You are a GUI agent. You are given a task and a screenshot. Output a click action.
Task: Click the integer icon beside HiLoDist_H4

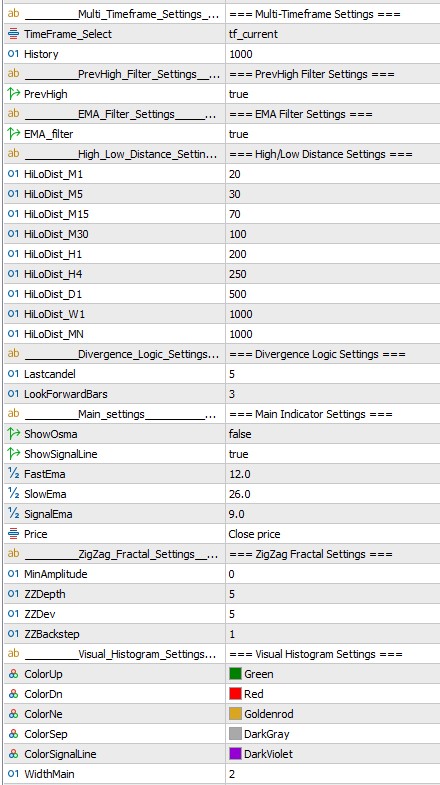[x=14, y=274]
